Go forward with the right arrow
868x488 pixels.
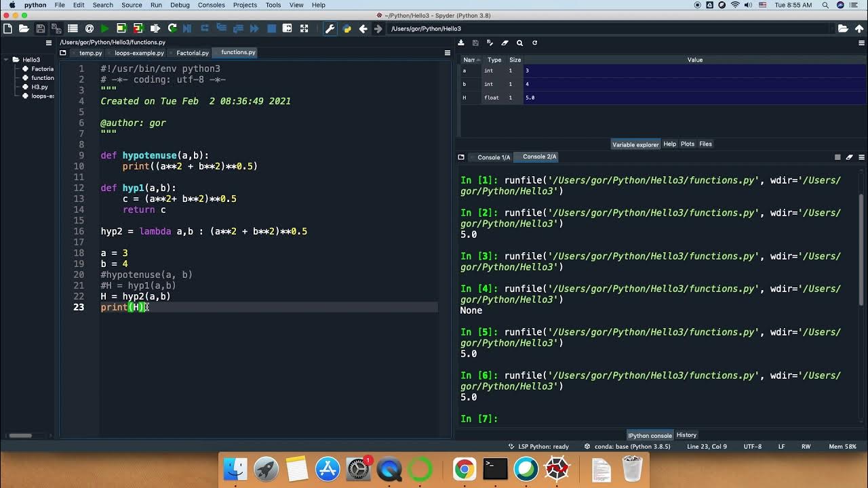pyautogui.click(x=378, y=28)
